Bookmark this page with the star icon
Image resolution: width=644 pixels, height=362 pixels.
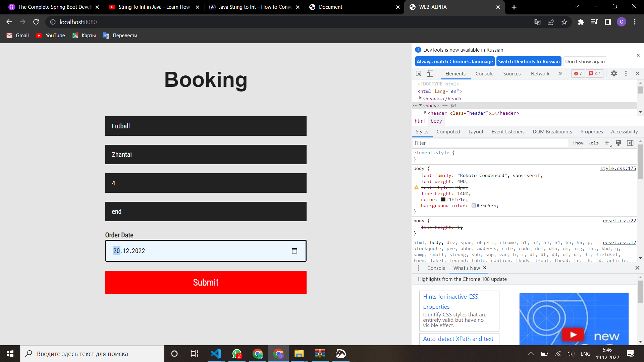[x=564, y=22]
